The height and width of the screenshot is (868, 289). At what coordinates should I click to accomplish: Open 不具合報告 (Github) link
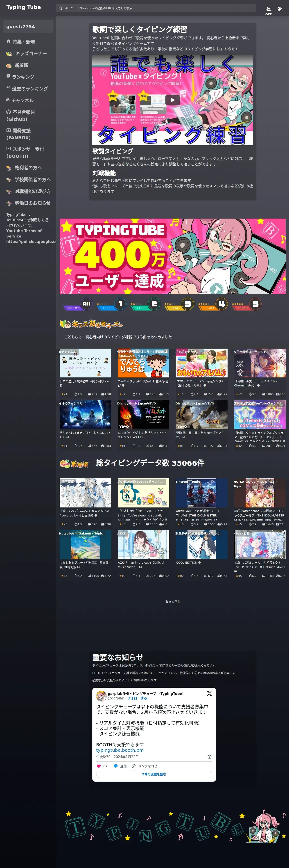pyautogui.click(x=20, y=116)
